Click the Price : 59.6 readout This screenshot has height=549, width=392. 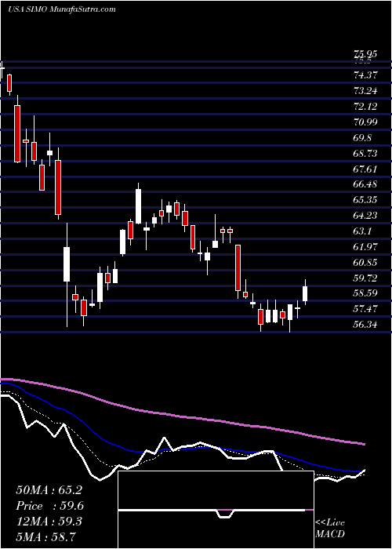[x=50, y=506]
